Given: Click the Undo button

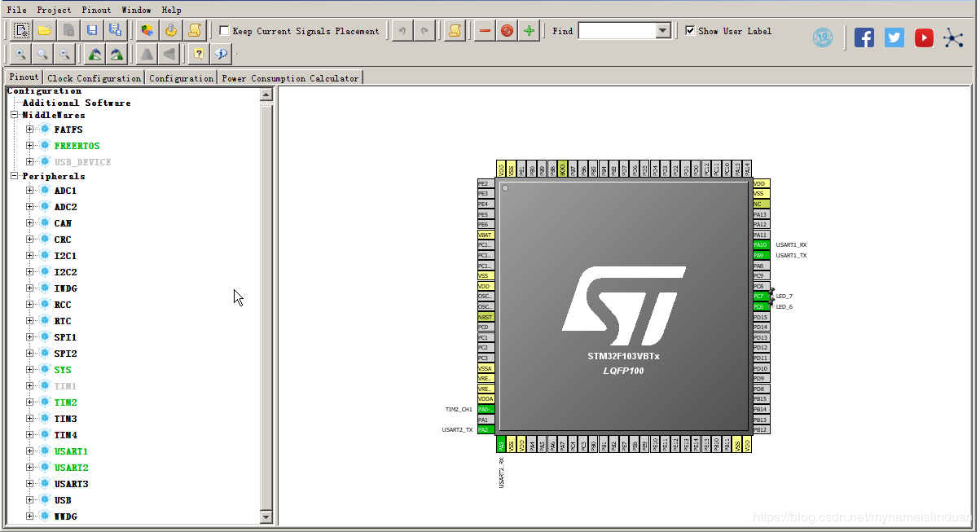Looking at the screenshot, I should [x=402, y=30].
